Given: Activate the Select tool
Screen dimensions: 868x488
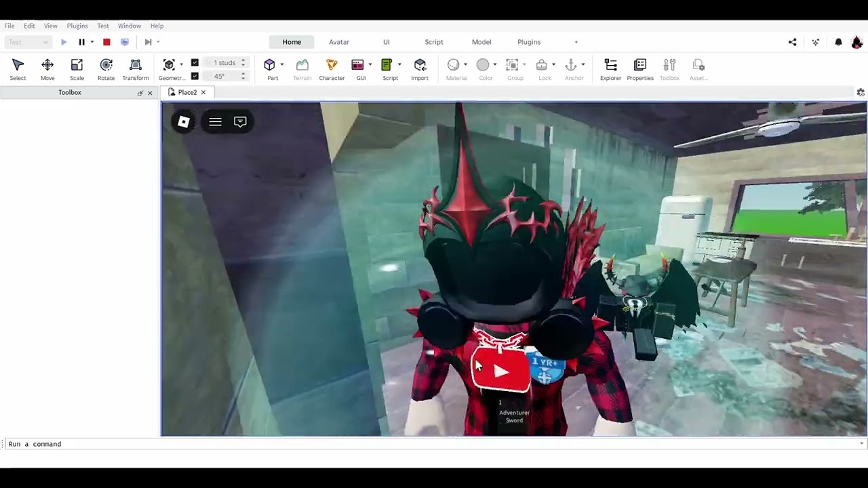Looking at the screenshot, I should coord(18,69).
